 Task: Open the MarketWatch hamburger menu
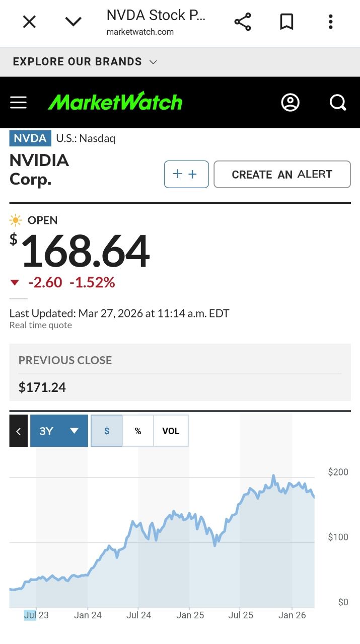coord(19,103)
